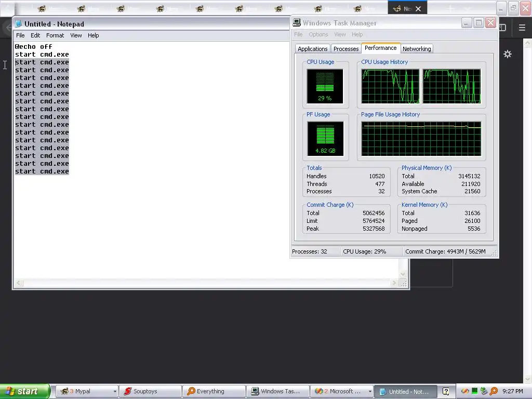The height and width of the screenshot is (399, 532).
Task: Open Task Manager Help menu
Action: [357, 34]
